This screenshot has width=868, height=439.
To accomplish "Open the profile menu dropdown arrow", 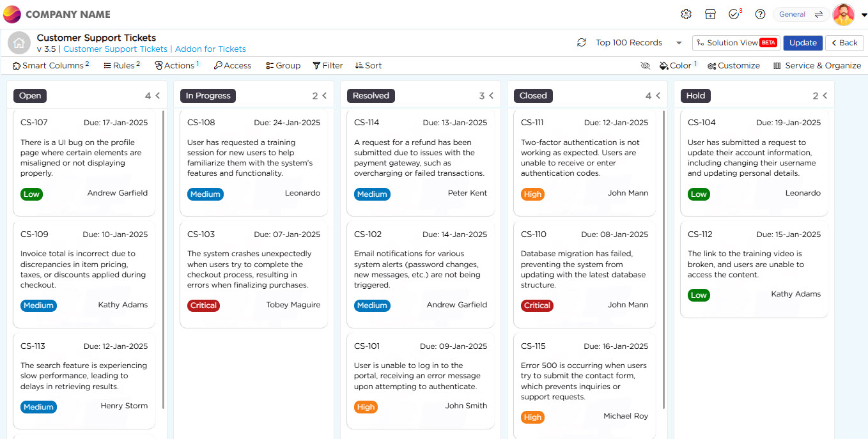I will click(x=864, y=15).
